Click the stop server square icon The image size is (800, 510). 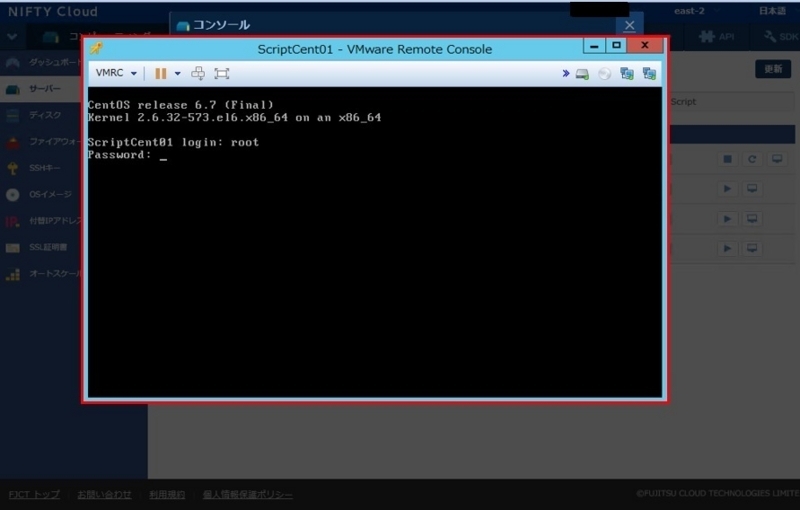(728, 160)
